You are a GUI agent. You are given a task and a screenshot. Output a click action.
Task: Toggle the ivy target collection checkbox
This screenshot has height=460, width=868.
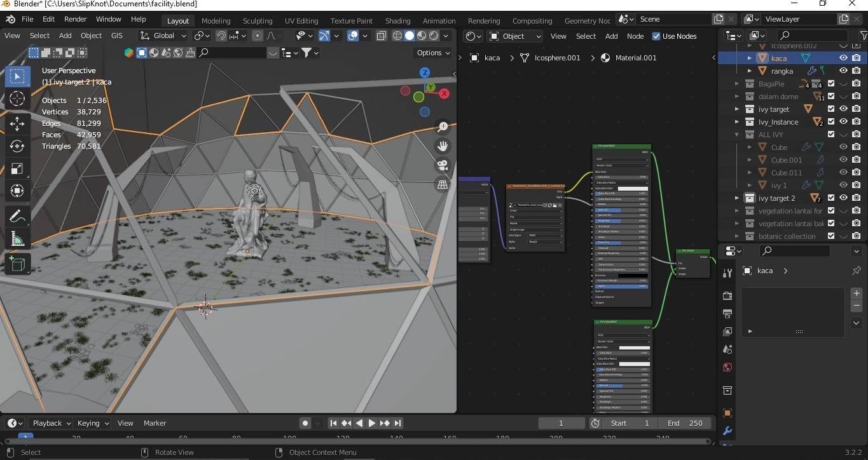coord(830,109)
